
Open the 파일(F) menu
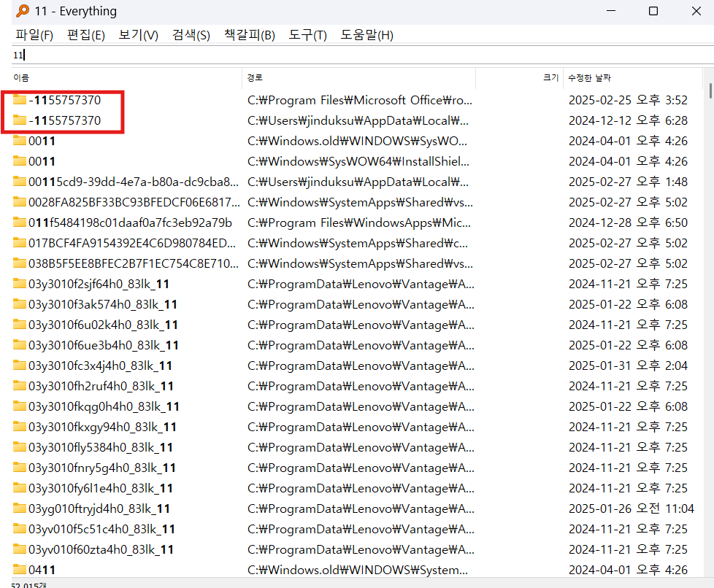(x=34, y=35)
